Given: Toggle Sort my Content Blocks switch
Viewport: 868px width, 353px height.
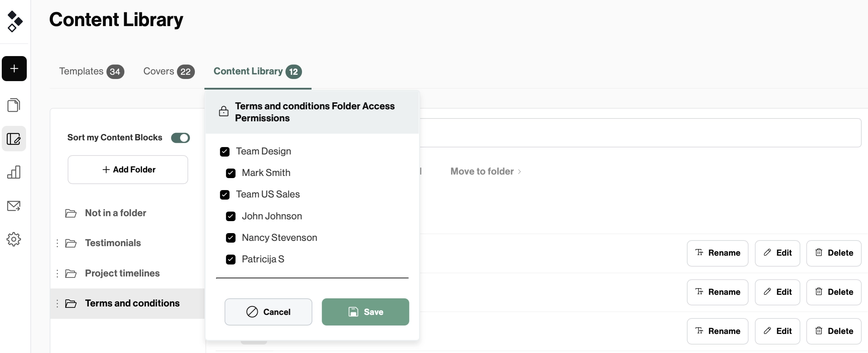Looking at the screenshot, I should click(180, 138).
